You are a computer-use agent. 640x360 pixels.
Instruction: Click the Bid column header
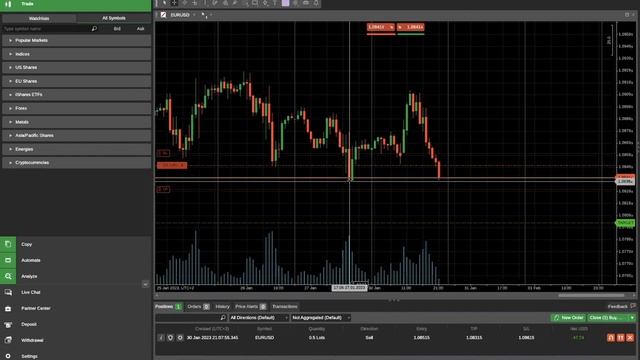coord(117,29)
